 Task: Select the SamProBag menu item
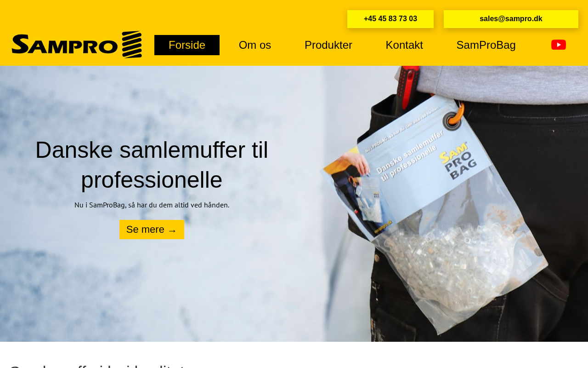(486, 45)
